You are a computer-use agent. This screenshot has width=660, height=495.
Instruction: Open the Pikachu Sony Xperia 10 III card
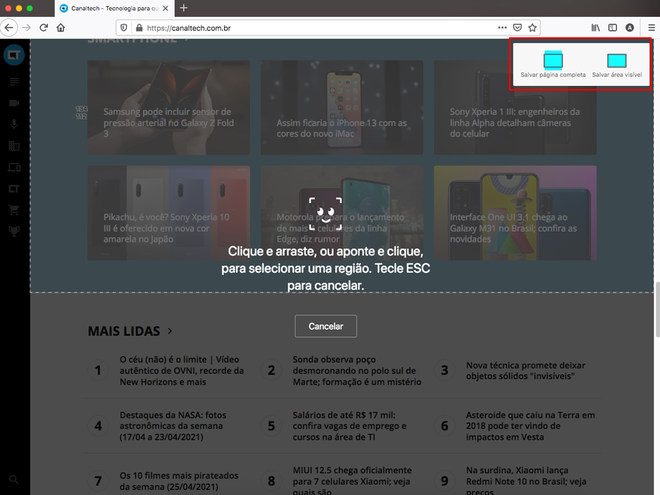tap(168, 213)
